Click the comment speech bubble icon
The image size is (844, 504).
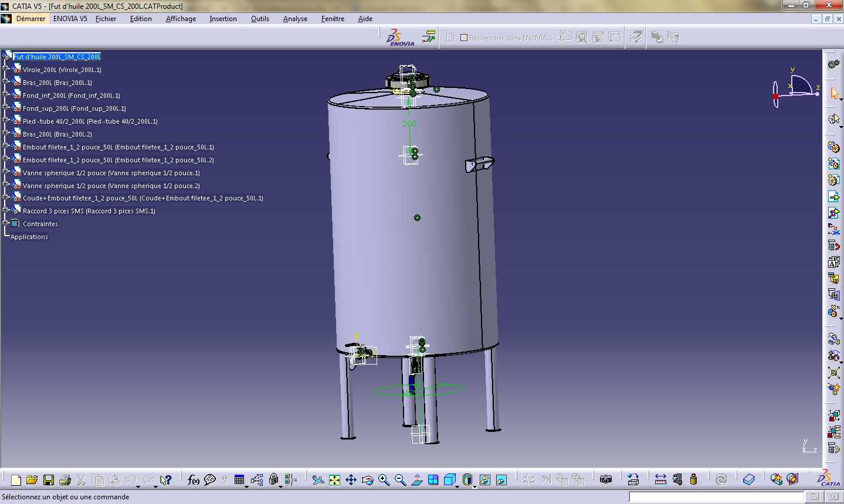210,480
